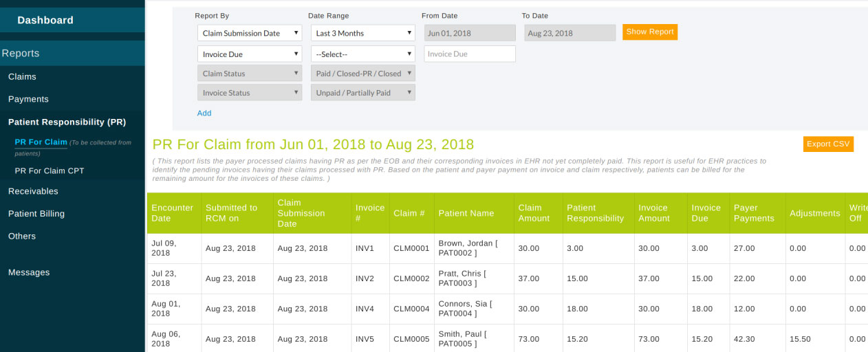The image size is (868, 352).
Task: Open the Messages section
Action: [29, 273]
